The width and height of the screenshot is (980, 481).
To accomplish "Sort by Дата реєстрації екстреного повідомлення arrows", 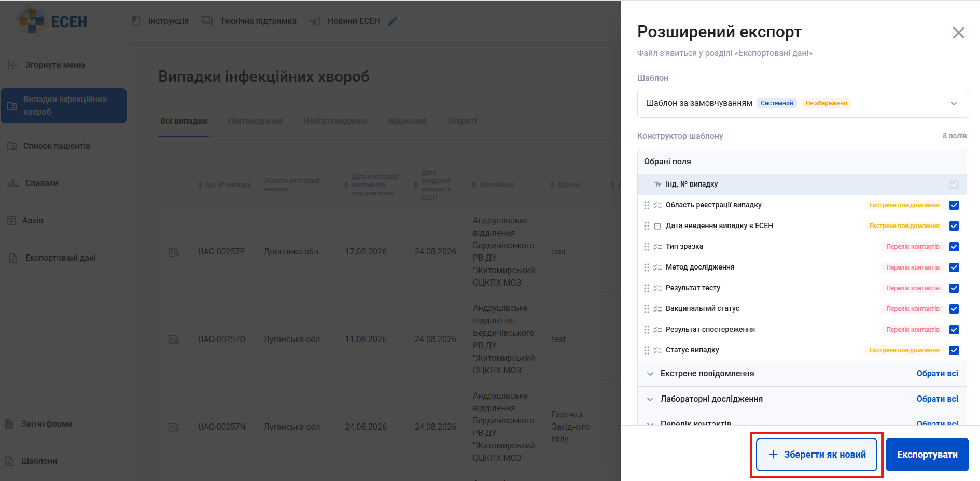I will coord(346,185).
